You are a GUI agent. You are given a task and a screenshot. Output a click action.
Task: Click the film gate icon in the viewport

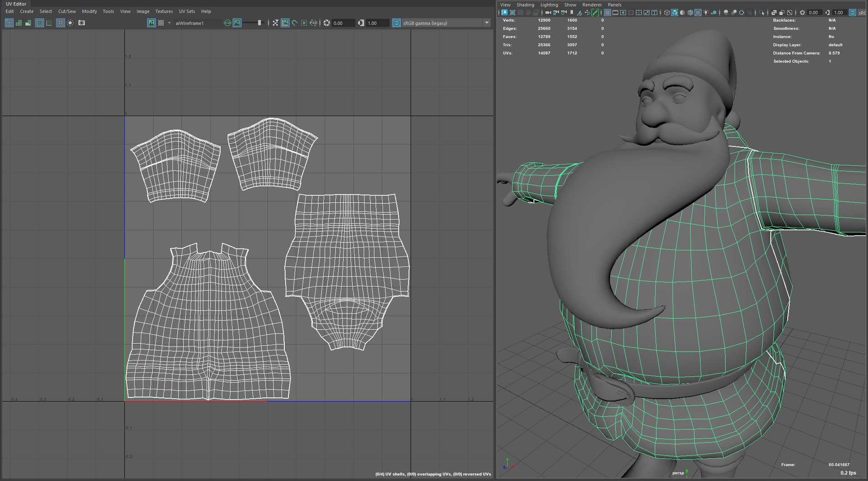(615, 12)
